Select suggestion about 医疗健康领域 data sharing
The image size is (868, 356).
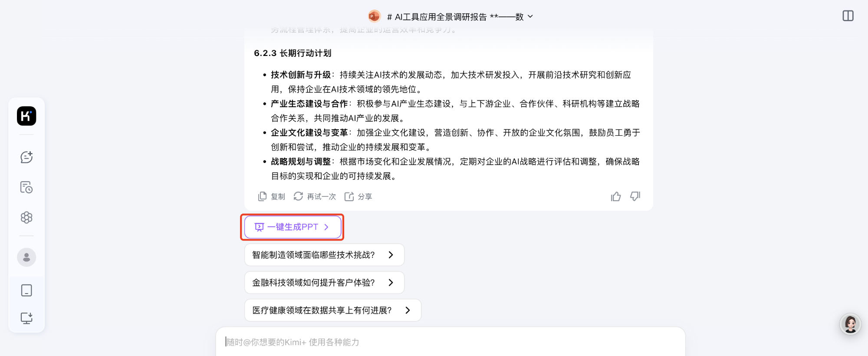pos(332,310)
